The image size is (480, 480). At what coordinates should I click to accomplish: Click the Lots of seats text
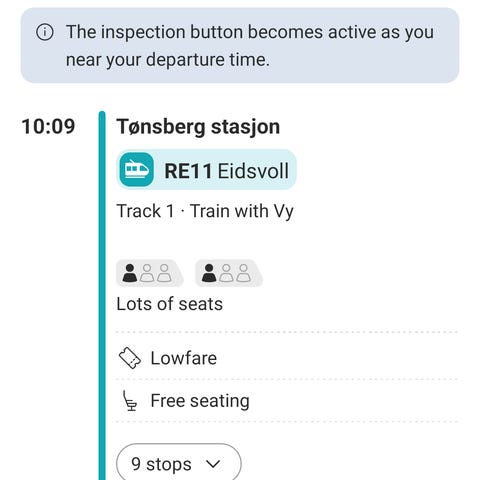pos(170,304)
